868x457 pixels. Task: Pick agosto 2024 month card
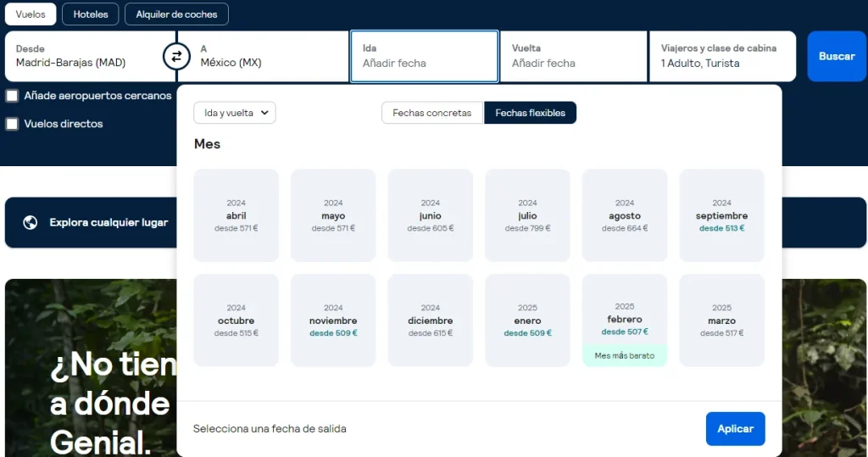click(x=625, y=215)
